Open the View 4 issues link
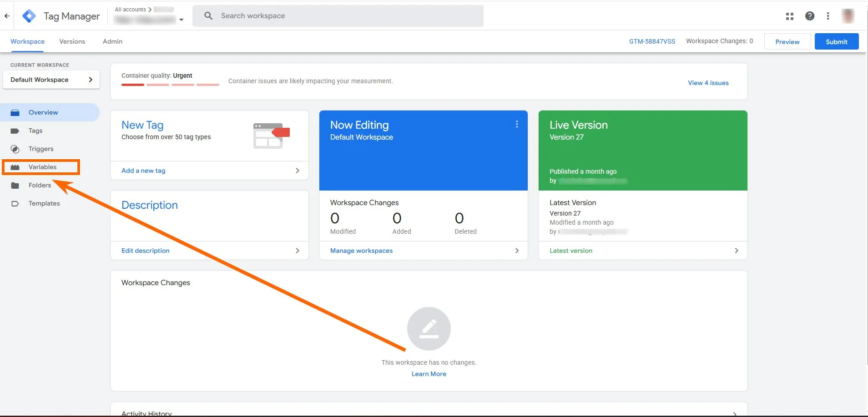This screenshot has width=868, height=417. pos(708,83)
